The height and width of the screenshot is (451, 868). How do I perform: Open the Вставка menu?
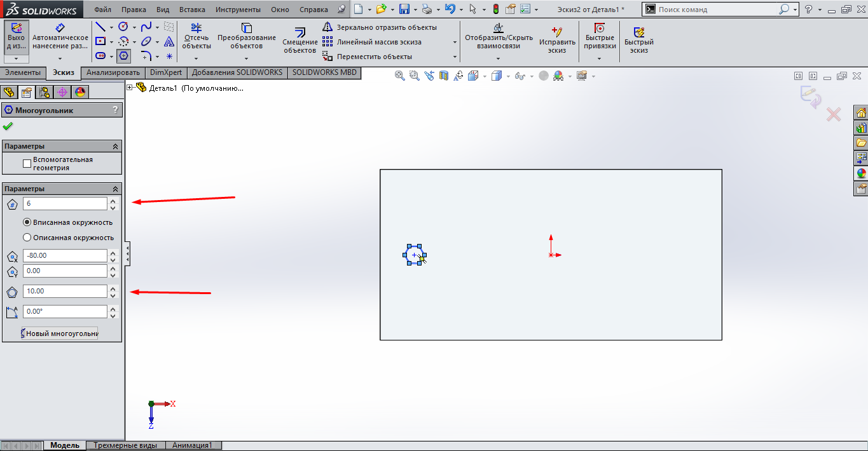click(x=192, y=10)
